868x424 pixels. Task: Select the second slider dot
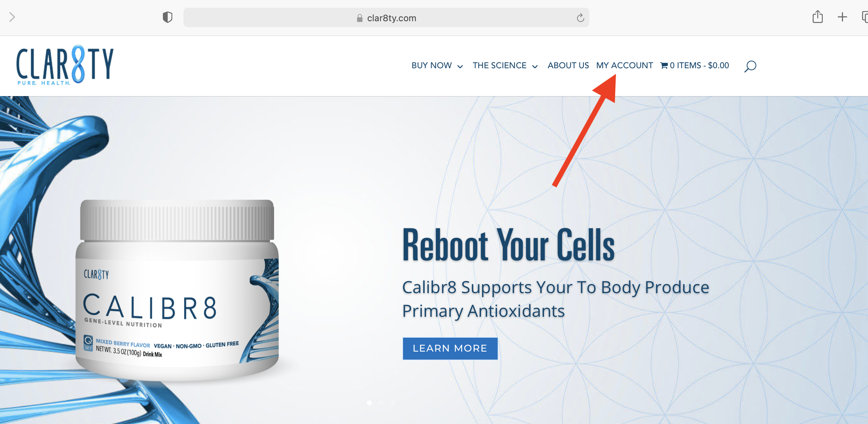[x=381, y=403]
